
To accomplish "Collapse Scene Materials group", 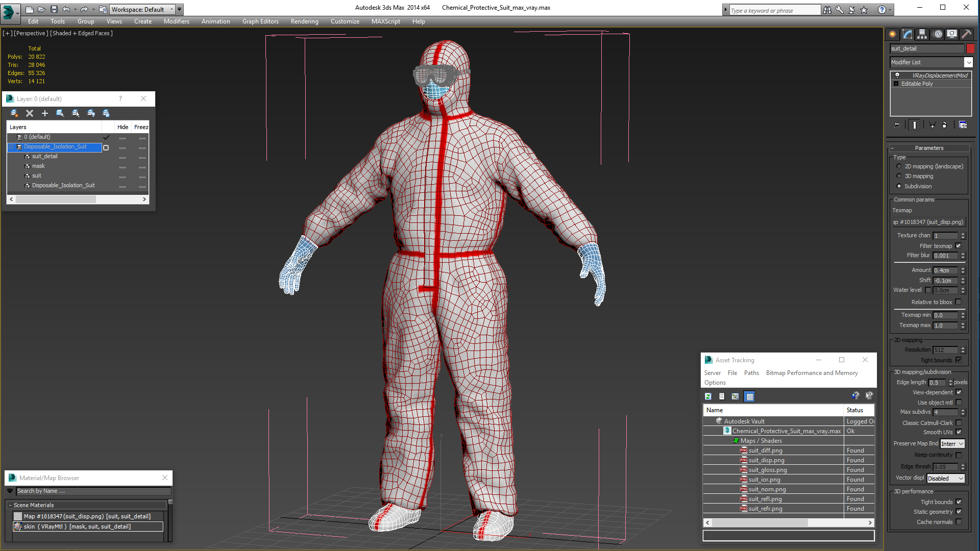I will click(x=10, y=505).
